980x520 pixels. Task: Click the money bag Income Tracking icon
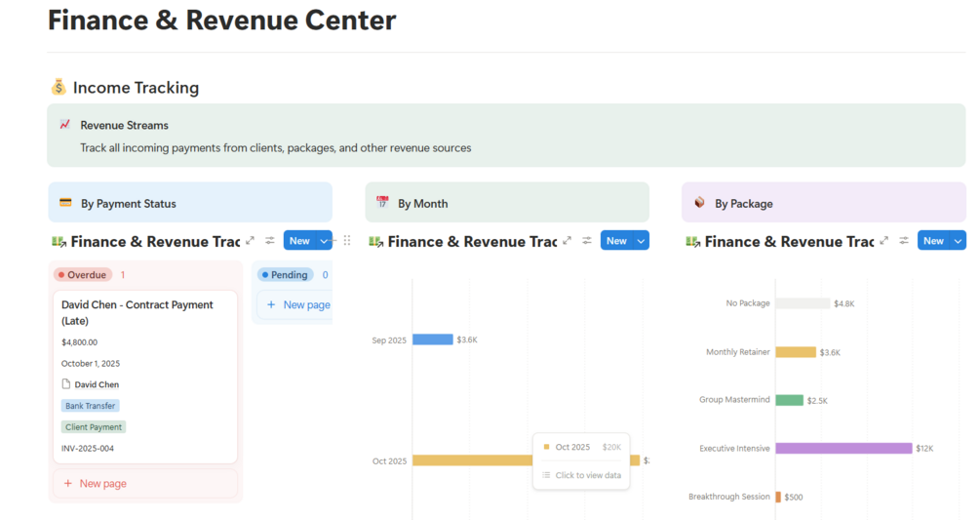pos(59,88)
